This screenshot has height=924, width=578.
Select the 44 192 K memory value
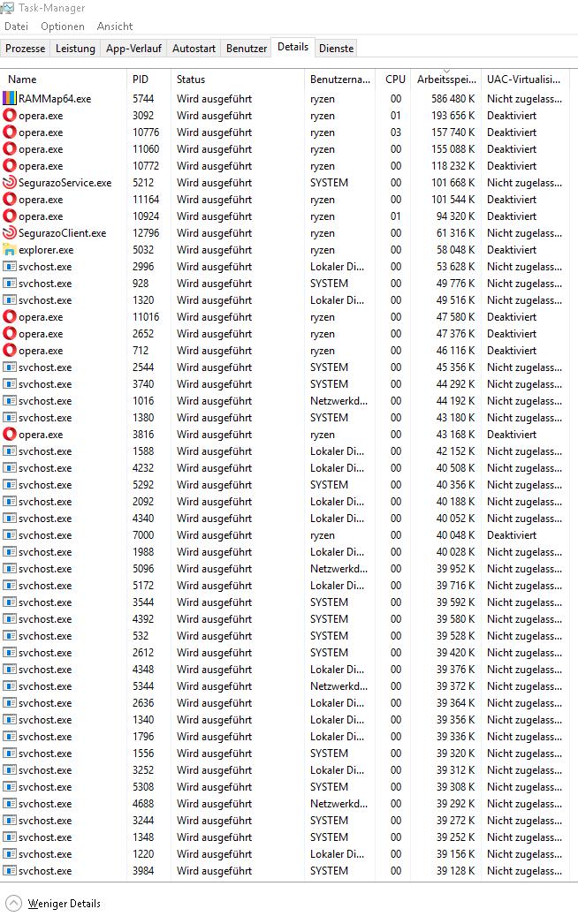point(456,401)
